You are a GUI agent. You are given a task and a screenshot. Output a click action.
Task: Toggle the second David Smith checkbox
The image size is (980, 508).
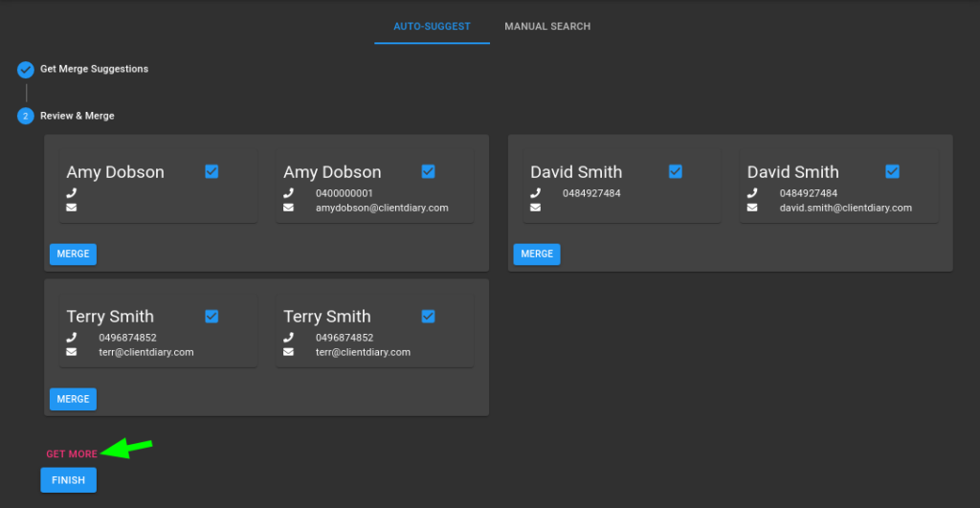click(893, 171)
